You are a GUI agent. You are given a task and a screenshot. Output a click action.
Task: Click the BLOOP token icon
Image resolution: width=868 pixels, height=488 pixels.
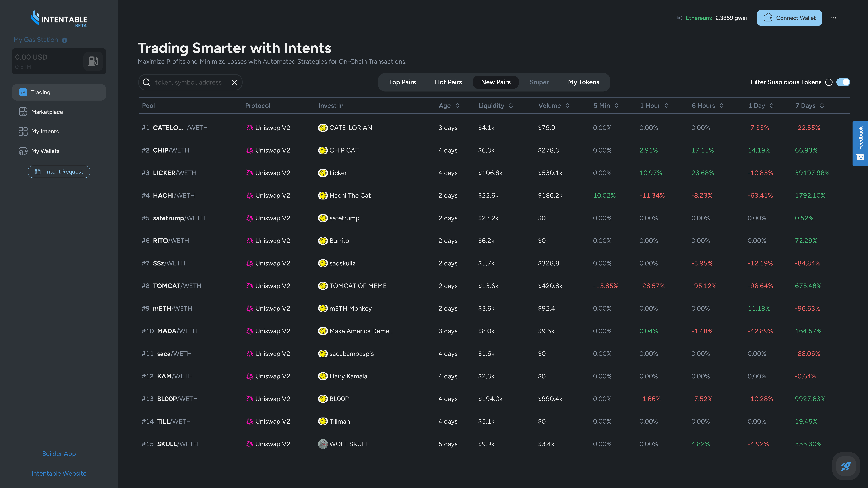(323, 399)
